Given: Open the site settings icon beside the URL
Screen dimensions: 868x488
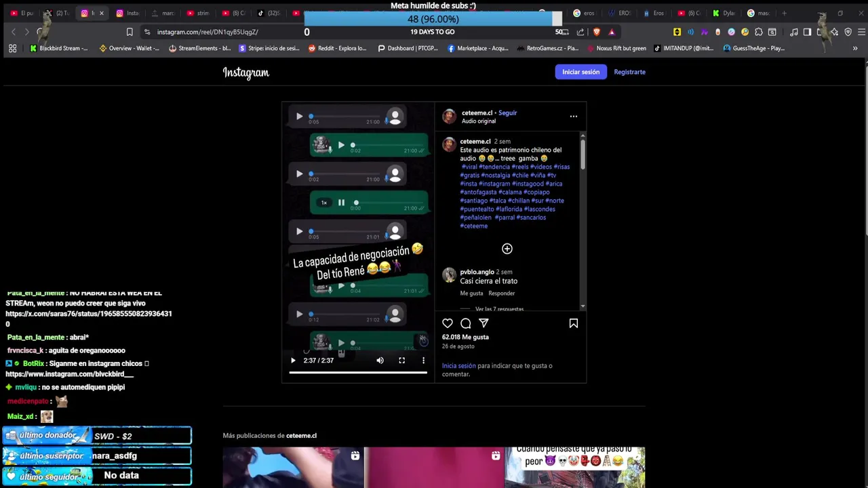Looking at the screenshot, I should pyautogui.click(x=147, y=32).
